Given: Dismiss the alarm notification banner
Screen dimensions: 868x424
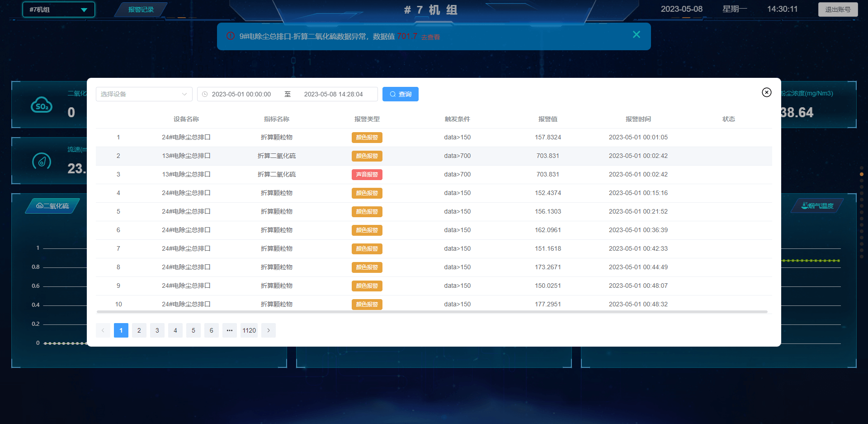Looking at the screenshot, I should 636,34.
